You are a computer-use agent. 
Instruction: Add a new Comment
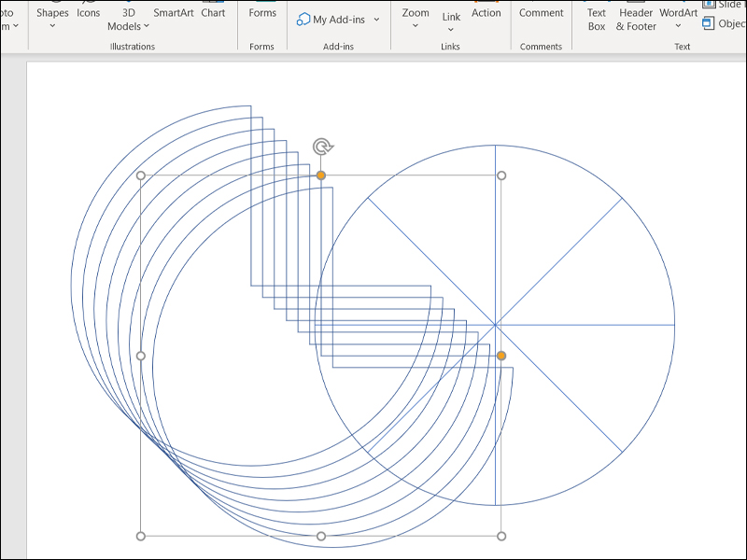542,12
